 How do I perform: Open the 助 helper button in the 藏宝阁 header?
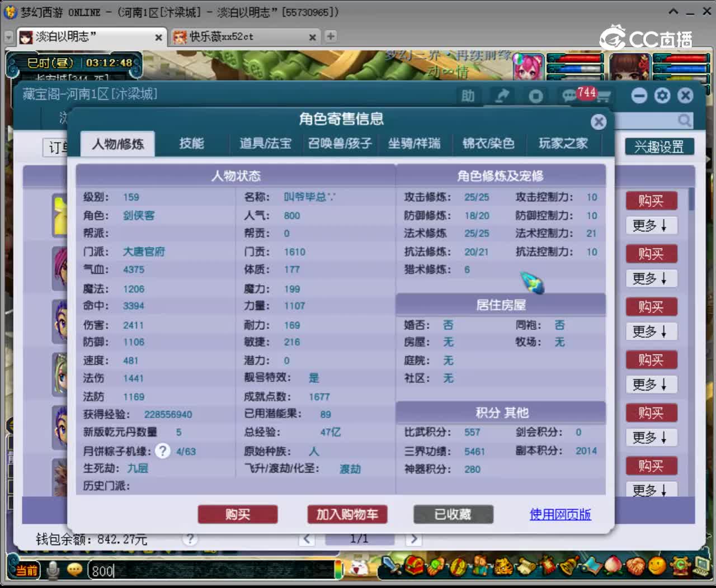click(468, 96)
